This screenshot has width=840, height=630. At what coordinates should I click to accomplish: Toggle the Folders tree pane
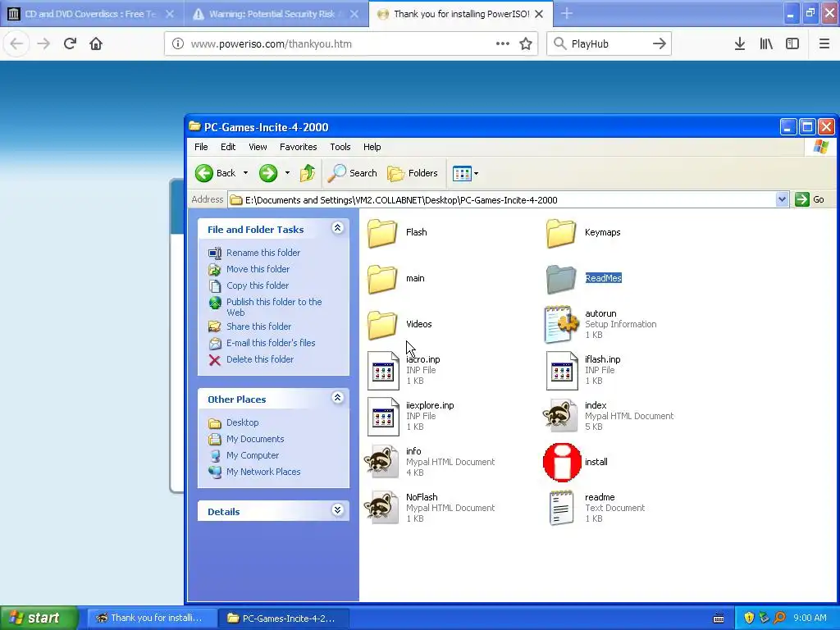[x=413, y=173]
